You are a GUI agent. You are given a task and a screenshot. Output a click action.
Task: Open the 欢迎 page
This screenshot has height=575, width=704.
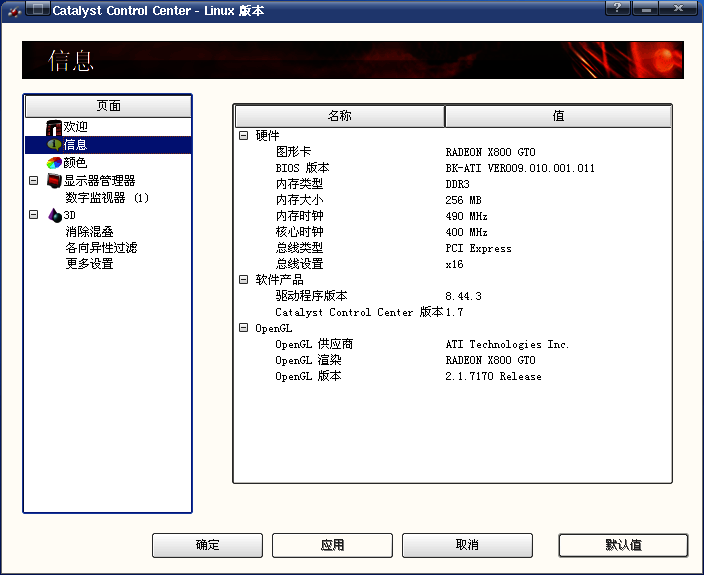pyautogui.click(x=75, y=127)
